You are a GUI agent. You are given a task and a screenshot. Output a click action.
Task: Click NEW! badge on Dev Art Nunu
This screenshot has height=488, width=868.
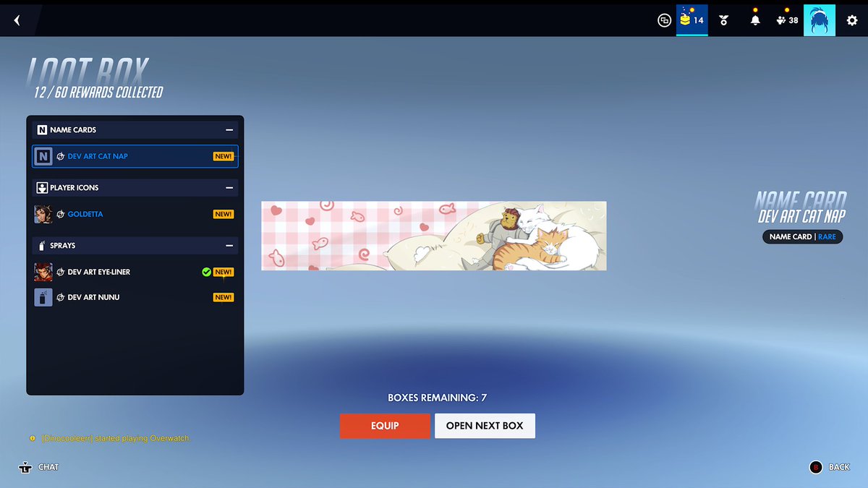[224, 297]
